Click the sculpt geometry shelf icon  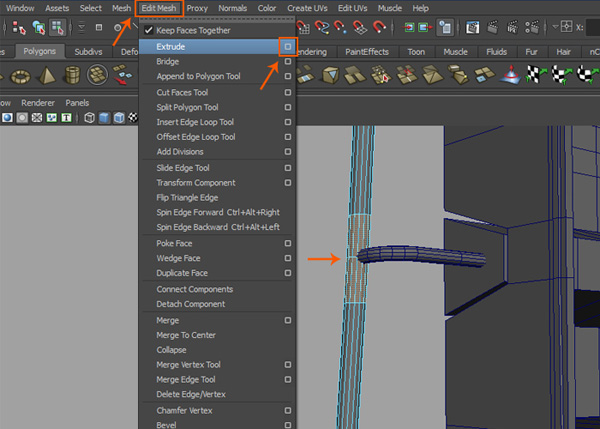pyautogui.click(x=510, y=75)
